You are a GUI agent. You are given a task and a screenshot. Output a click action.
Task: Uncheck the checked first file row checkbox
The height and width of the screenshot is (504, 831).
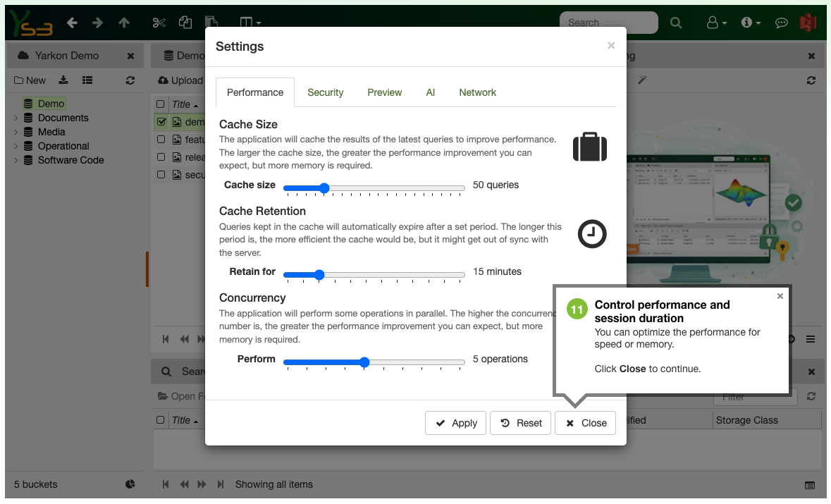[x=161, y=122]
